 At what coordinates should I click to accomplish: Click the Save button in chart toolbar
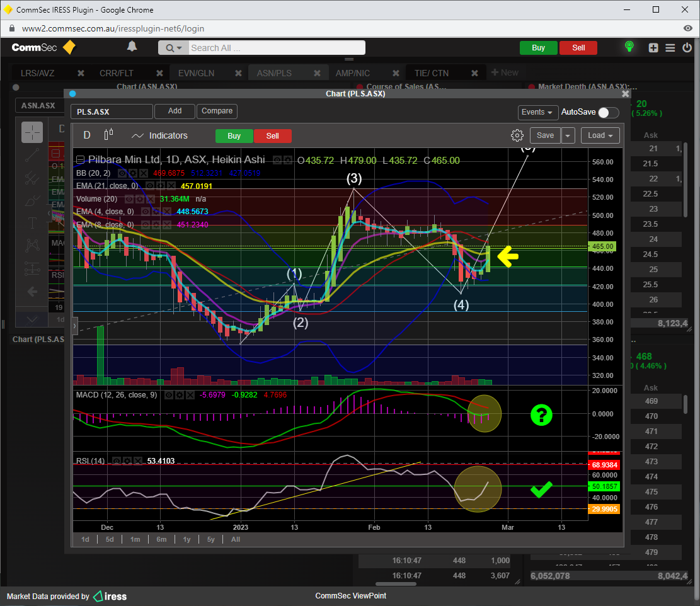click(x=545, y=135)
